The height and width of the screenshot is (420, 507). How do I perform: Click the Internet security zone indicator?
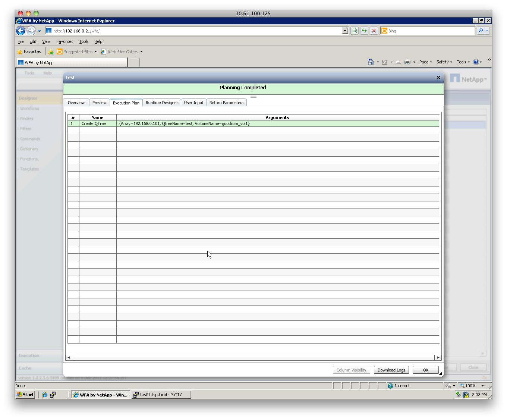399,386
